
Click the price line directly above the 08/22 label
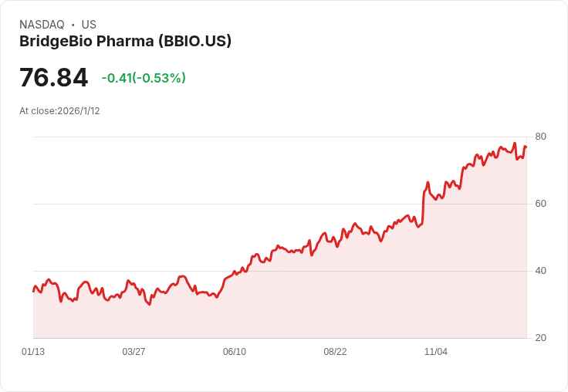(335, 241)
